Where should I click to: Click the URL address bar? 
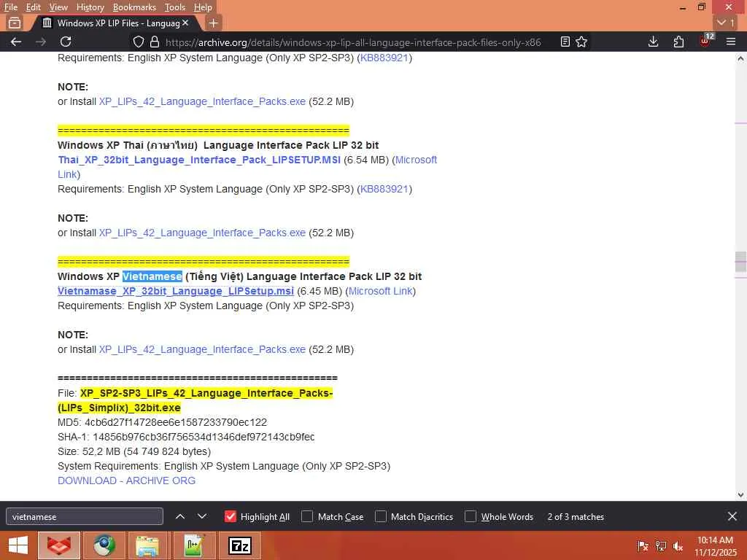(352, 42)
